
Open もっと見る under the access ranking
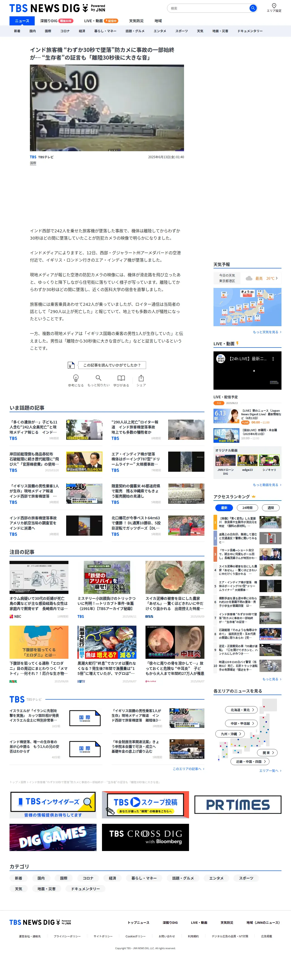coord(272,679)
